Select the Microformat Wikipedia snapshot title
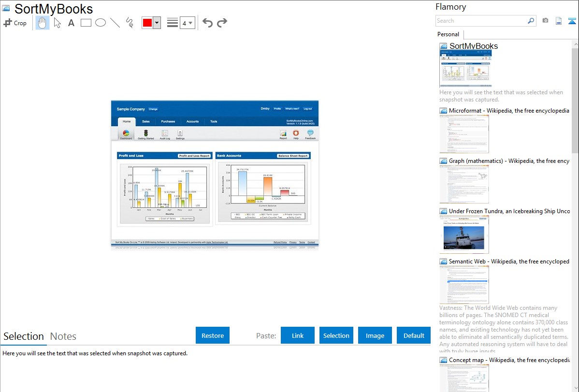 tap(509, 111)
